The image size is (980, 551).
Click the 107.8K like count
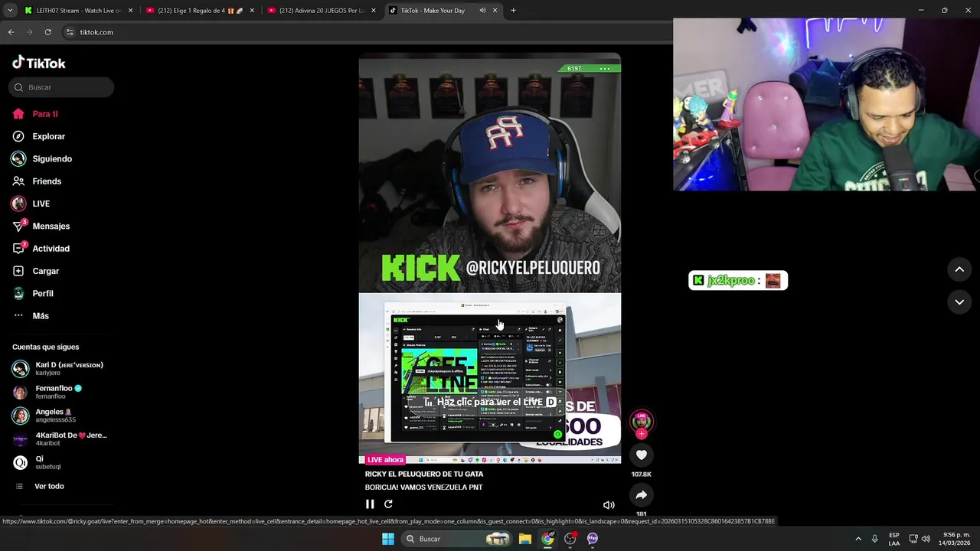tap(642, 474)
